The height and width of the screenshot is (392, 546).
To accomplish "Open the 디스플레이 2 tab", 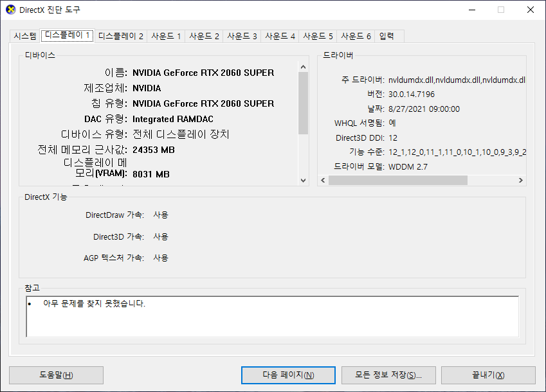I will [x=121, y=36].
